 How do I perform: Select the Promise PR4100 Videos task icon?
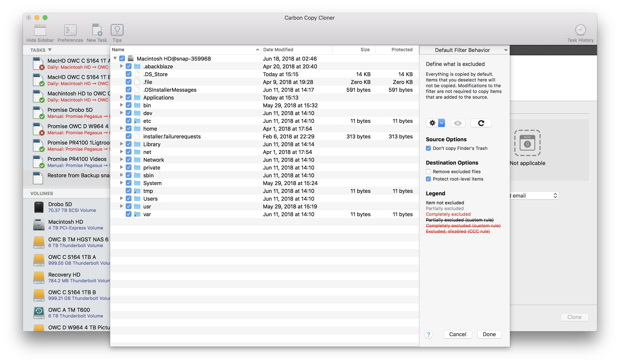38,162
